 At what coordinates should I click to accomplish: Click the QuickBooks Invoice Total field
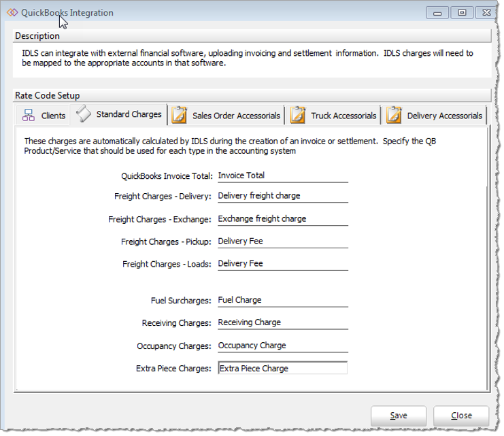point(283,176)
